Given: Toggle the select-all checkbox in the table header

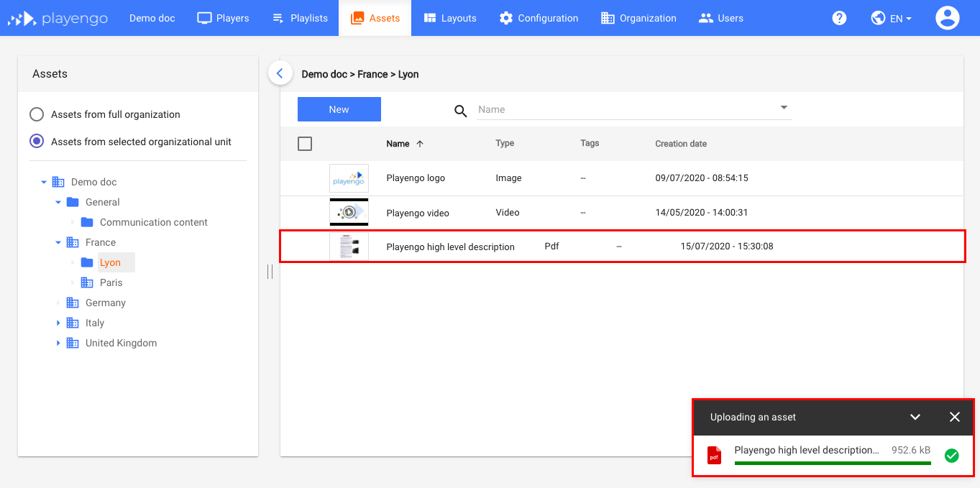Looking at the screenshot, I should pos(305,144).
